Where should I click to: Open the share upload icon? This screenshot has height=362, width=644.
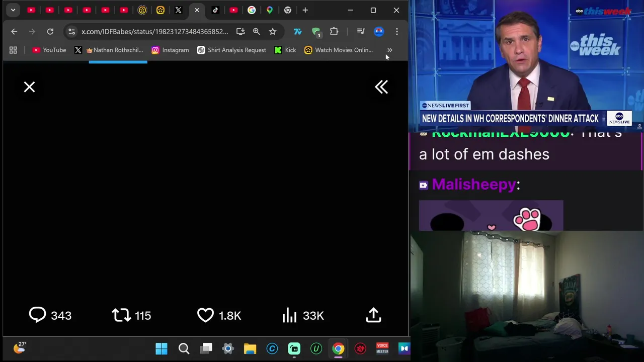pyautogui.click(x=373, y=315)
